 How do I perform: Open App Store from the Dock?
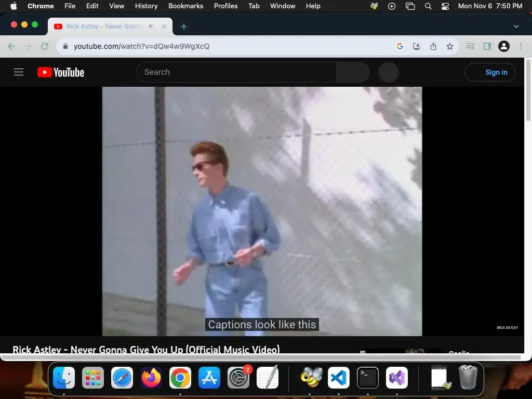click(209, 378)
